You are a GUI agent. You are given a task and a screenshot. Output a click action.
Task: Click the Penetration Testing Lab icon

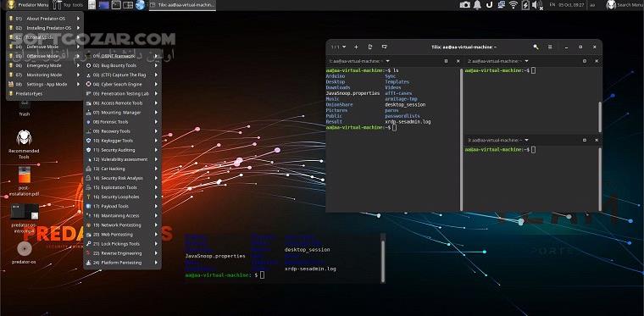click(88, 93)
